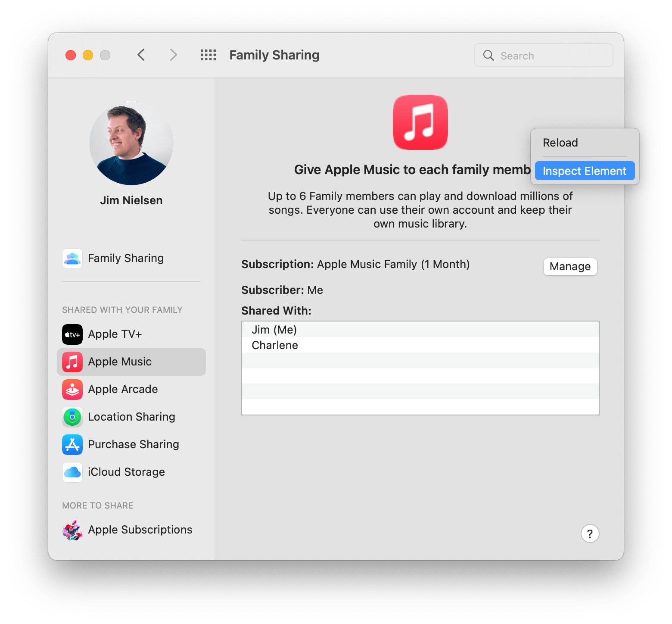Image resolution: width=672 pixels, height=624 pixels.
Task: Show all preferences via grid icon
Action: tap(208, 55)
